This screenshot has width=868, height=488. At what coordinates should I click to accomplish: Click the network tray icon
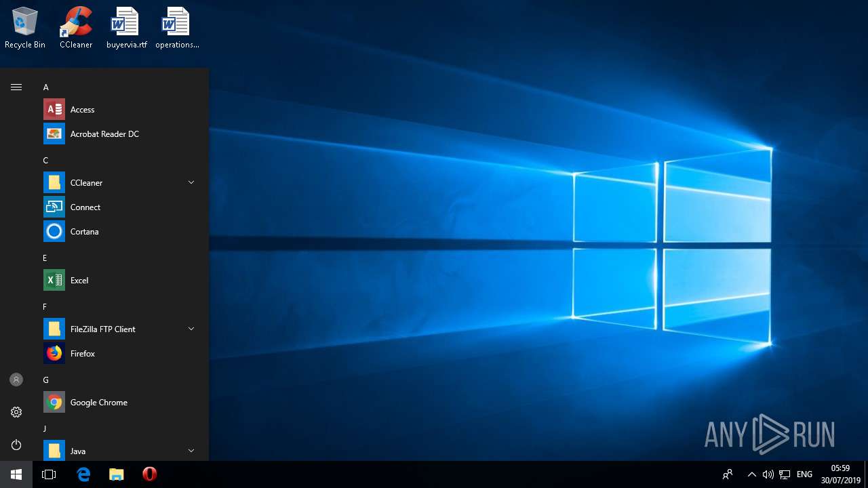785,474
